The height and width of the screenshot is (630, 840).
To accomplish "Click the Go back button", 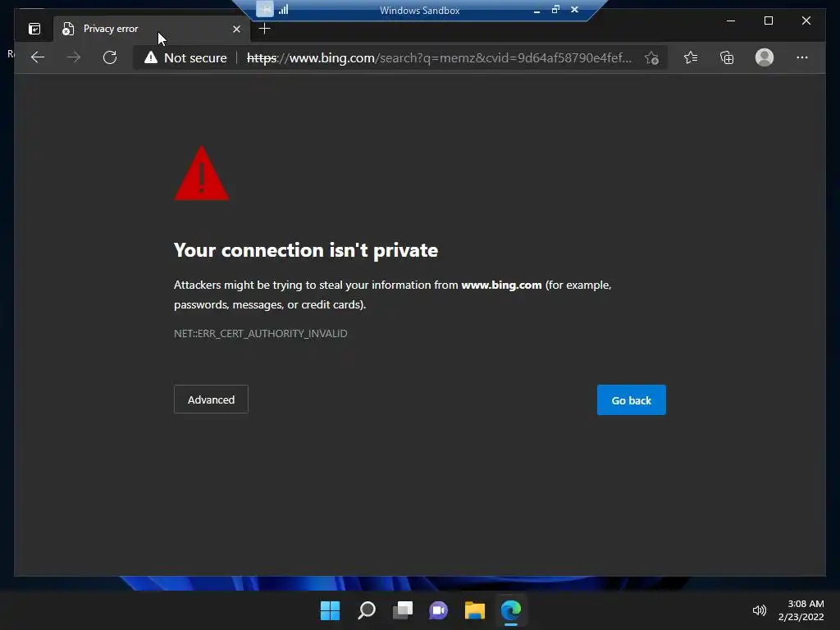I will point(632,400).
